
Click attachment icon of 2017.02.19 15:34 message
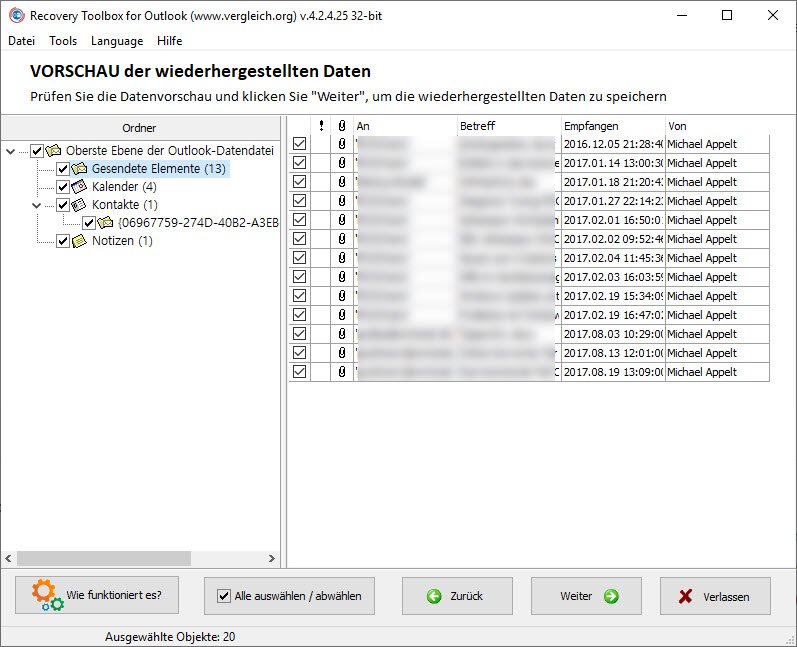pyautogui.click(x=342, y=296)
